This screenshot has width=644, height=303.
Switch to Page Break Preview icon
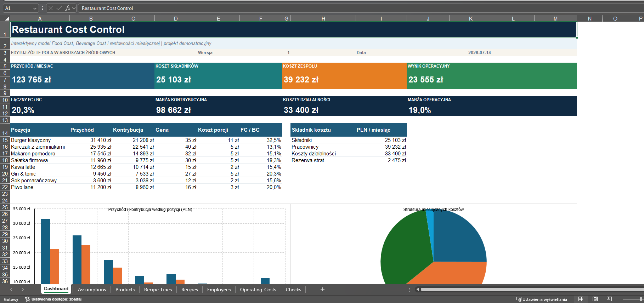[x=609, y=299]
